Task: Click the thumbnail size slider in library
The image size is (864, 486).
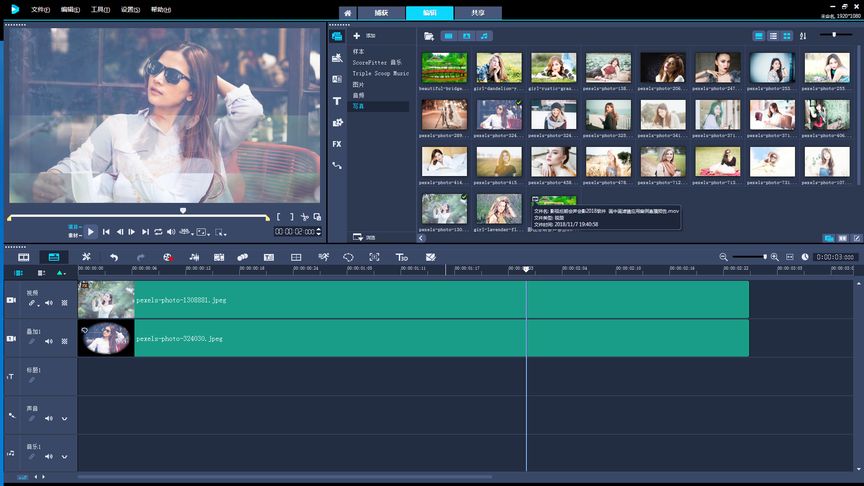Action: coord(836,35)
